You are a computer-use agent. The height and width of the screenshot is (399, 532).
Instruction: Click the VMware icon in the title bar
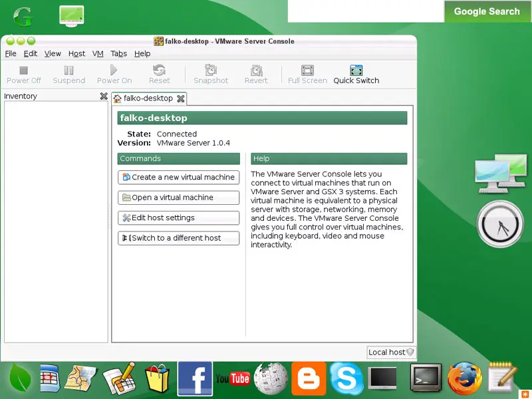click(158, 41)
